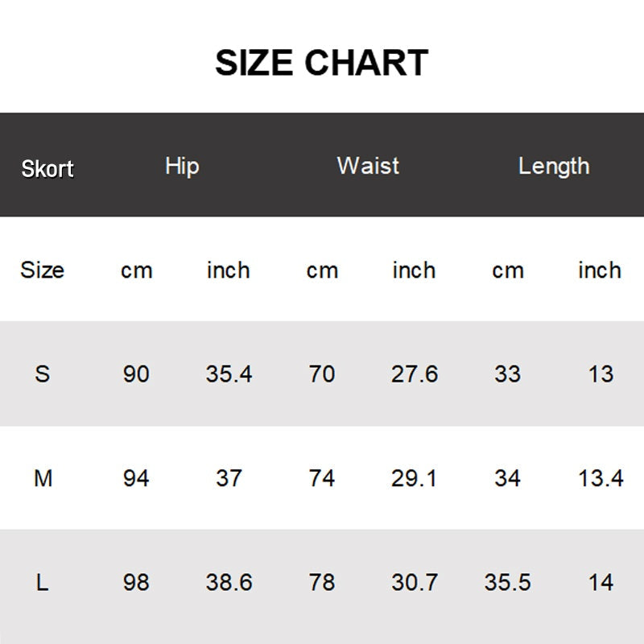The width and height of the screenshot is (644, 644).
Task: Click the SIZE CHART title
Action: pyautogui.click(x=321, y=63)
